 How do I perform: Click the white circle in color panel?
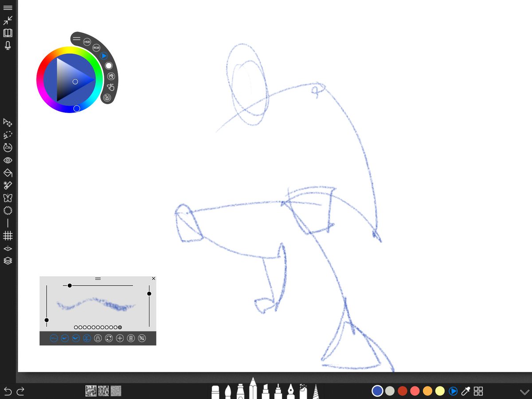coord(108,66)
